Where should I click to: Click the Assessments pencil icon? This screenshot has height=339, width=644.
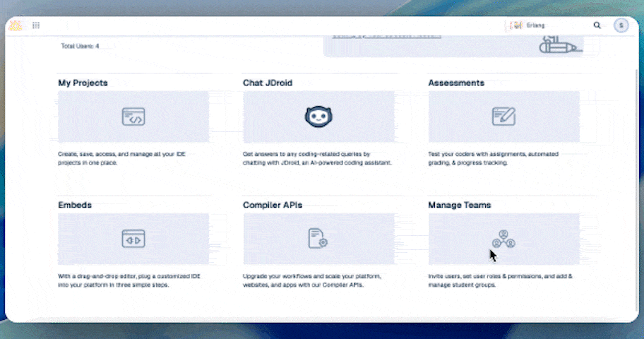point(503,116)
